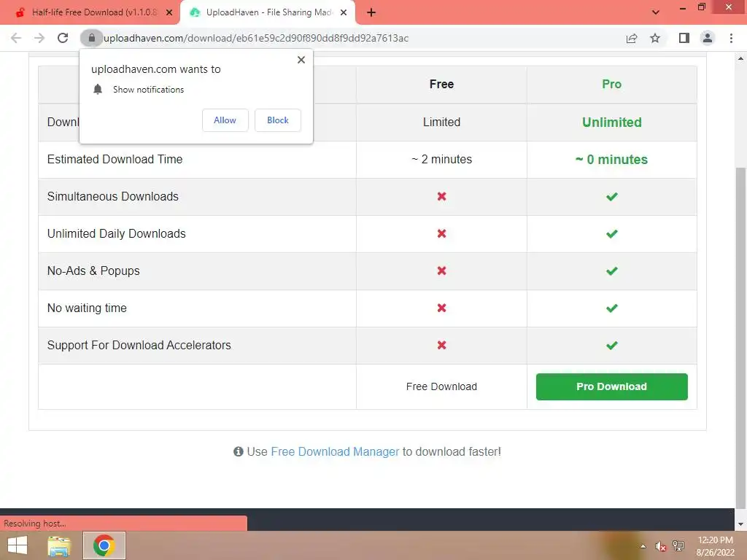Open the Chrome profile avatar

[x=708, y=38]
